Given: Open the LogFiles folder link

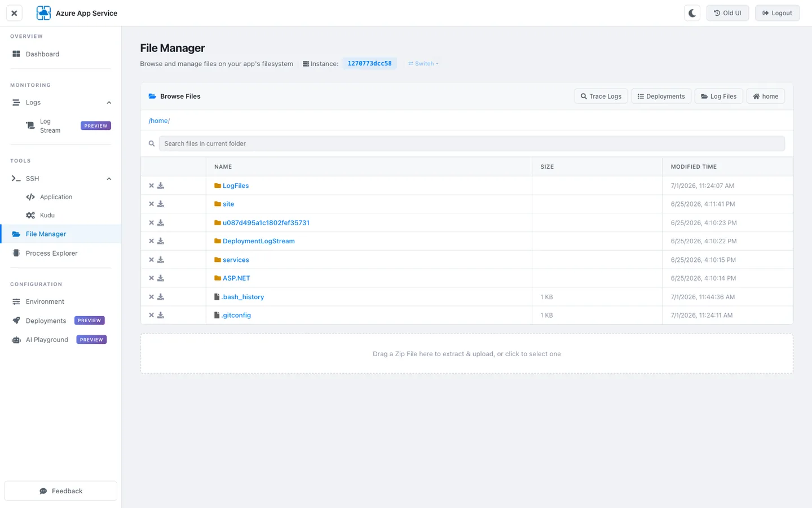Looking at the screenshot, I should [x=236, y=186].
